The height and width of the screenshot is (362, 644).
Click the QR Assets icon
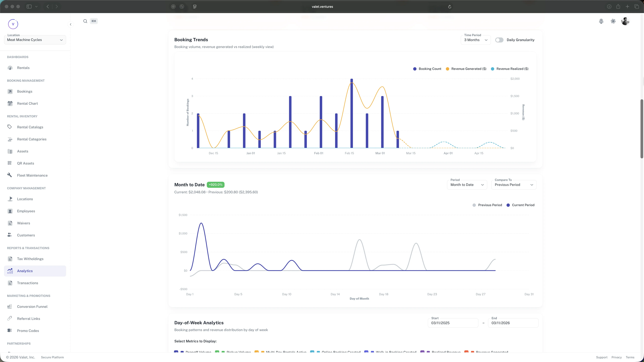10,163
